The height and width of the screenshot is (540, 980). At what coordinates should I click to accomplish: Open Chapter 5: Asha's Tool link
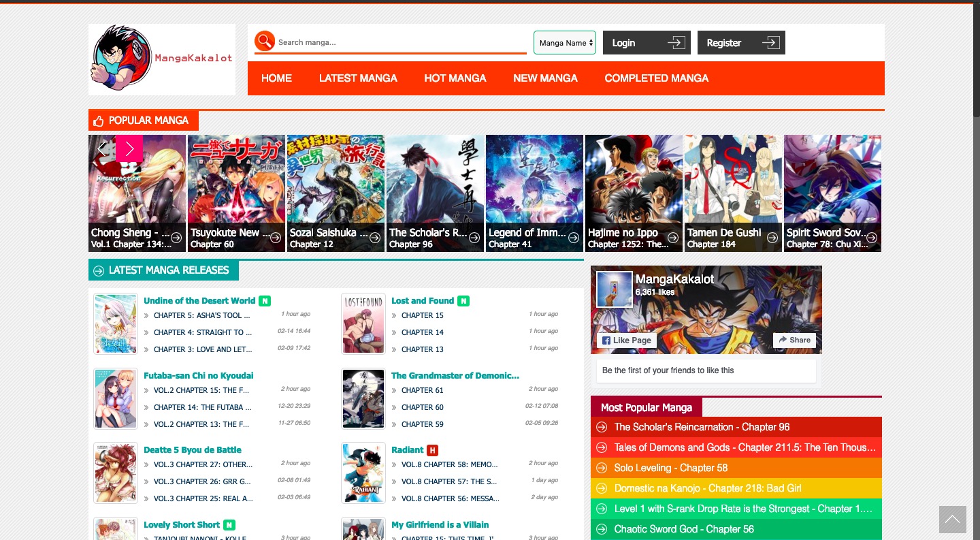[x=202, y=316]
